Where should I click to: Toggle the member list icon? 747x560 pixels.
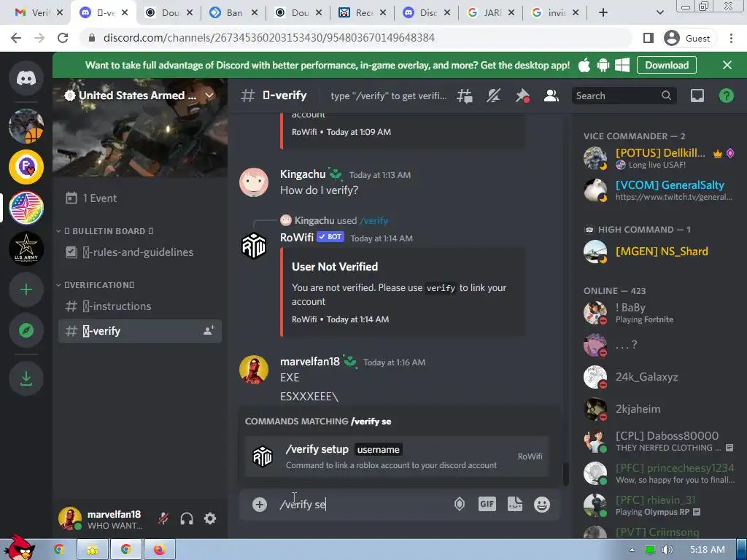551,96
